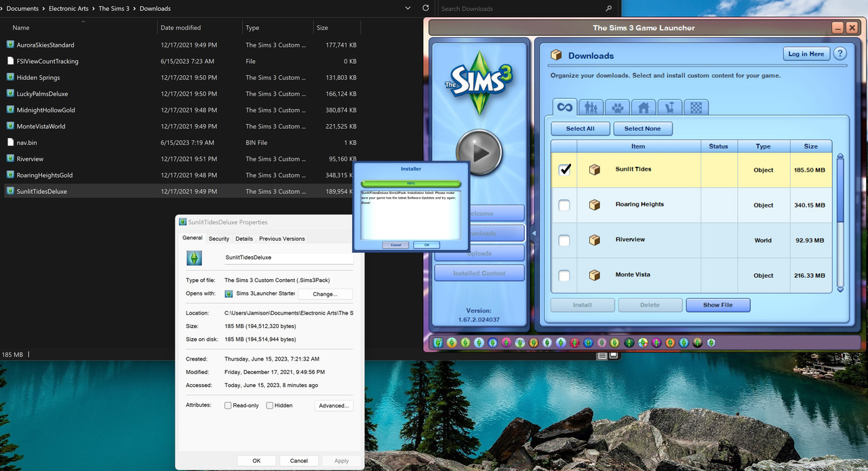868x471 pixels.
Task: Click the Sunlit Tides package box icon
Action: 595,169
